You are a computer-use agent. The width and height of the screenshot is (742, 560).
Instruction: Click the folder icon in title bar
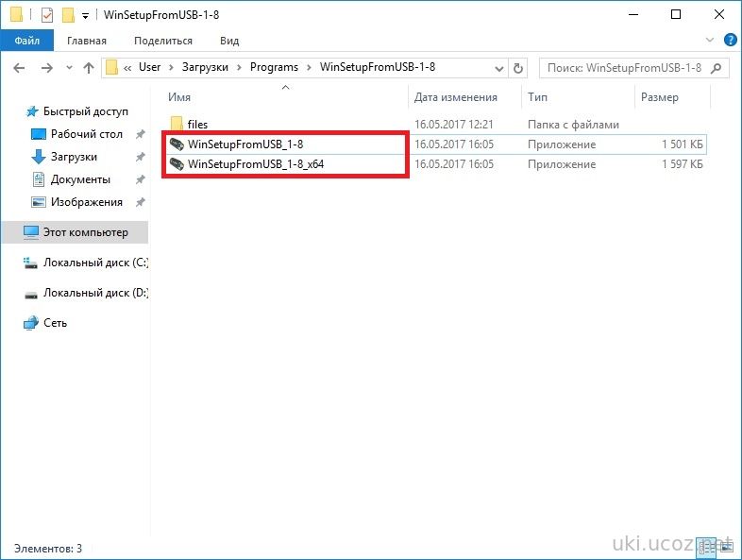(16, 15)
